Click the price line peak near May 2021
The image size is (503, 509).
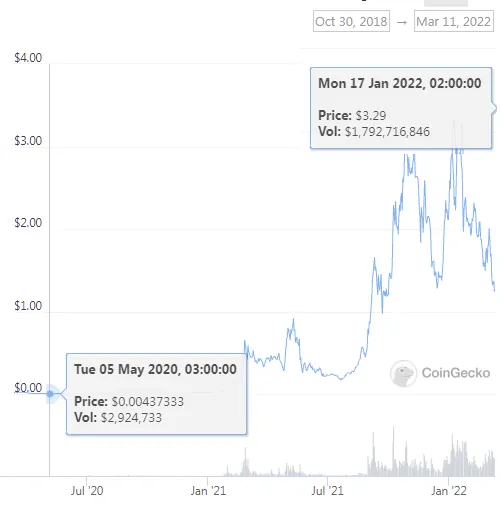pos(293,320)
